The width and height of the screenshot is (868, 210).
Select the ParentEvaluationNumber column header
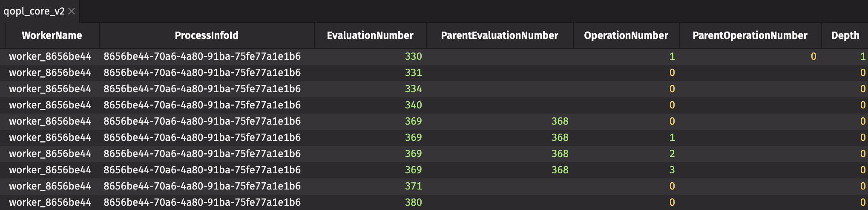[499, 35]
